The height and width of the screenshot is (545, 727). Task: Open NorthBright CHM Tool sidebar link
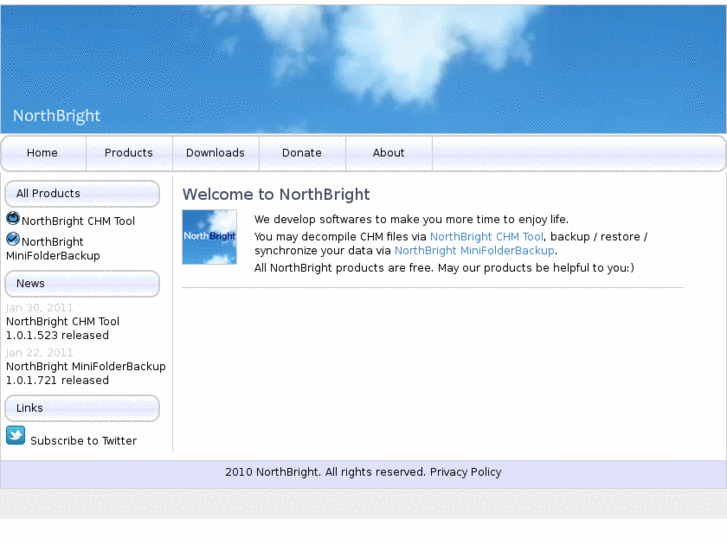(78, 221)
